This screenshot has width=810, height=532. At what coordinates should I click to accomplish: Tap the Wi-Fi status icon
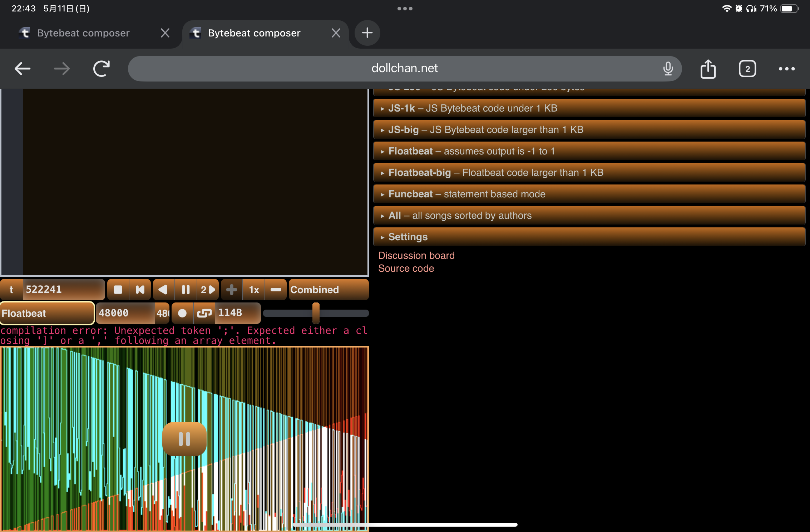tap(726, 9)
